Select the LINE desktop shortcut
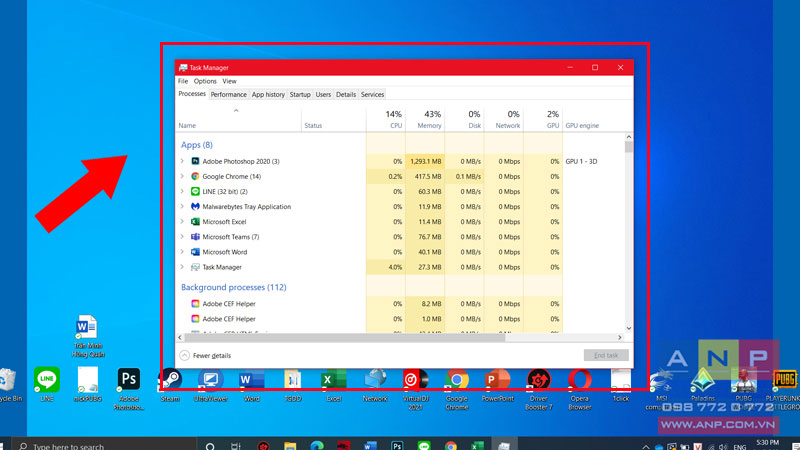Viewport: 800px width, 450px height. point(46,385)
